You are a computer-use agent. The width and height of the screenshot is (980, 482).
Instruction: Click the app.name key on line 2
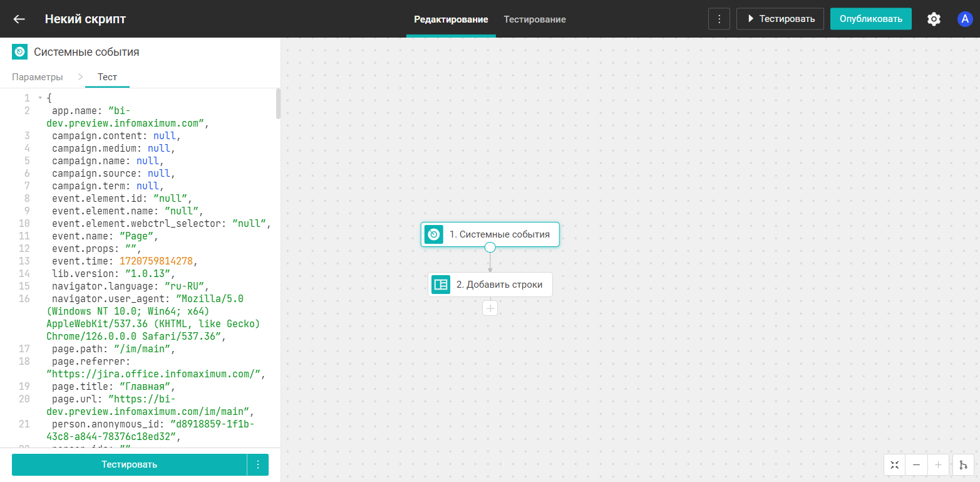point(75,111)
